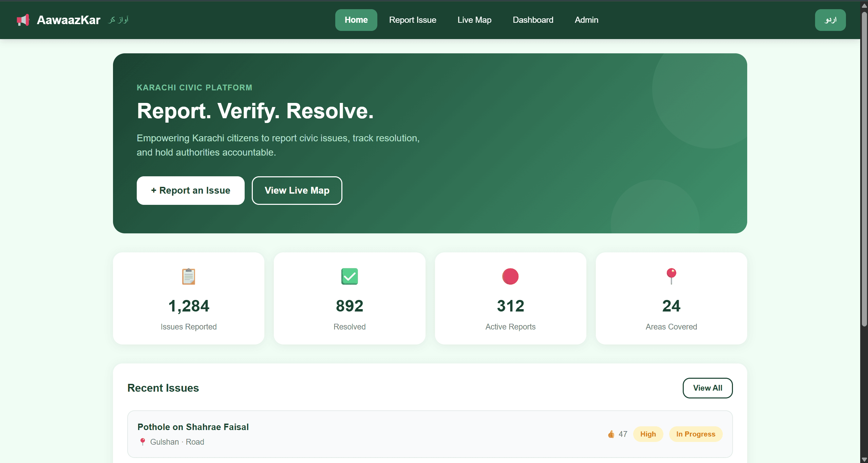Click the Active Reports label
868x463 pixels.
[510, 327]
